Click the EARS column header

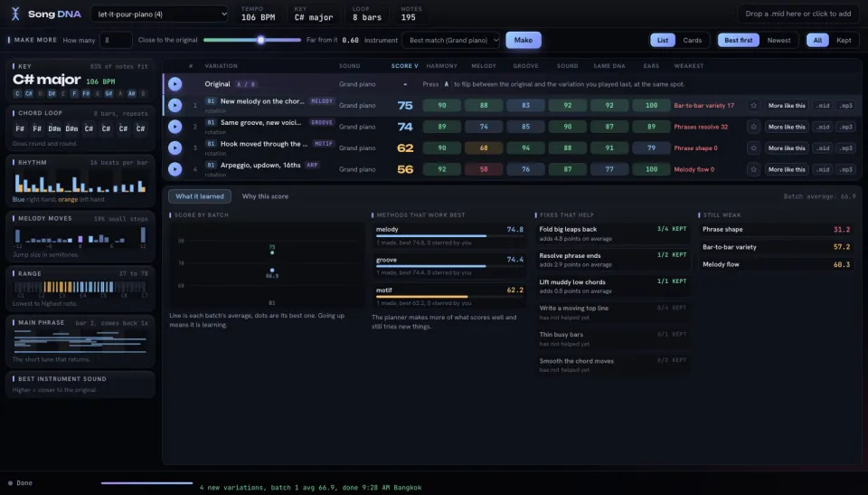(x=651, y=66)
